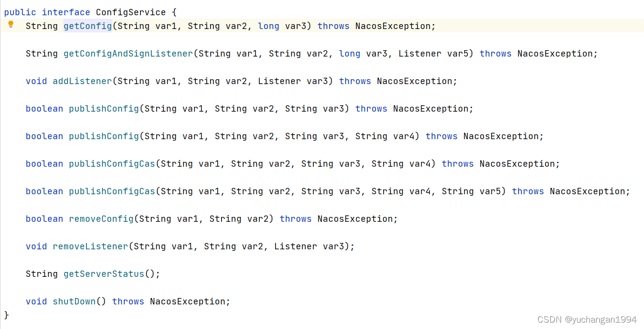Click the opening brace after ConfigService
644x329 pixels.
click(x=174, y=12)
